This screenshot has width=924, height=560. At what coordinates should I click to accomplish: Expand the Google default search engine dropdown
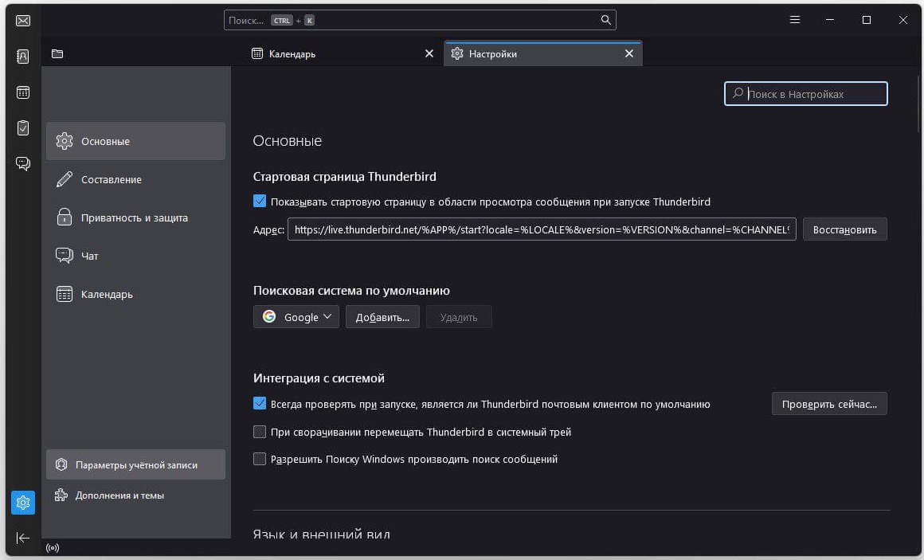296,317
